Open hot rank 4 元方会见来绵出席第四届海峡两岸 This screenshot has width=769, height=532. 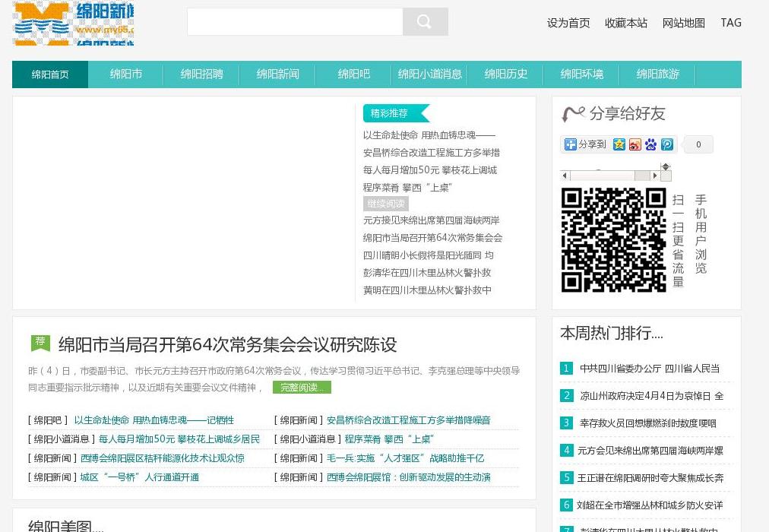650,451
